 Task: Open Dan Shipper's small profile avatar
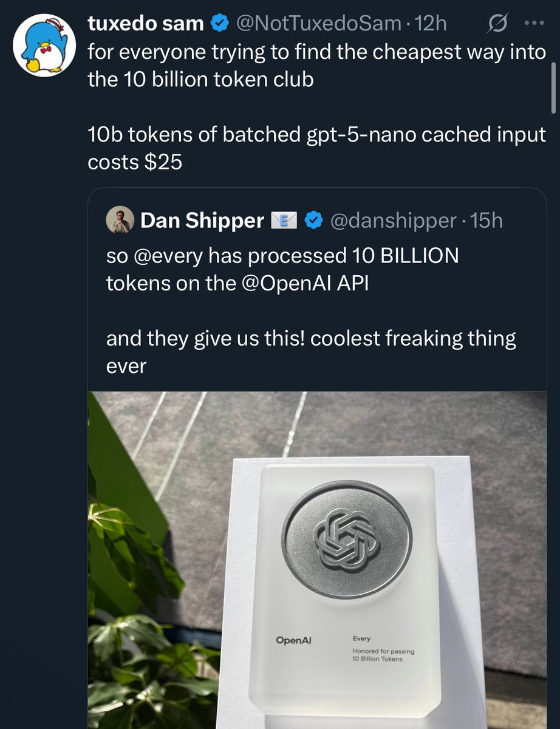[120, 221]
